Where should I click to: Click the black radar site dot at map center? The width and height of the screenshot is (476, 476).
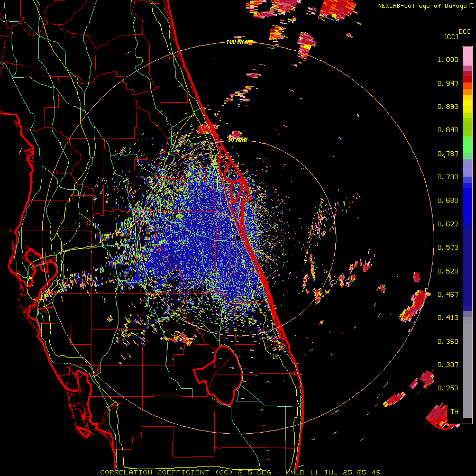click(x=238, y=238)
